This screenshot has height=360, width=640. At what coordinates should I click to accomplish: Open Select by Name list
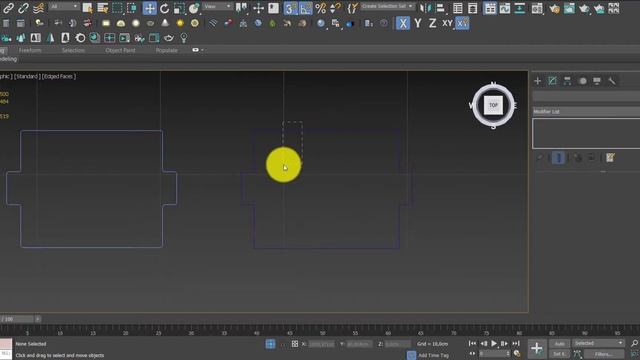click(102, 8)
